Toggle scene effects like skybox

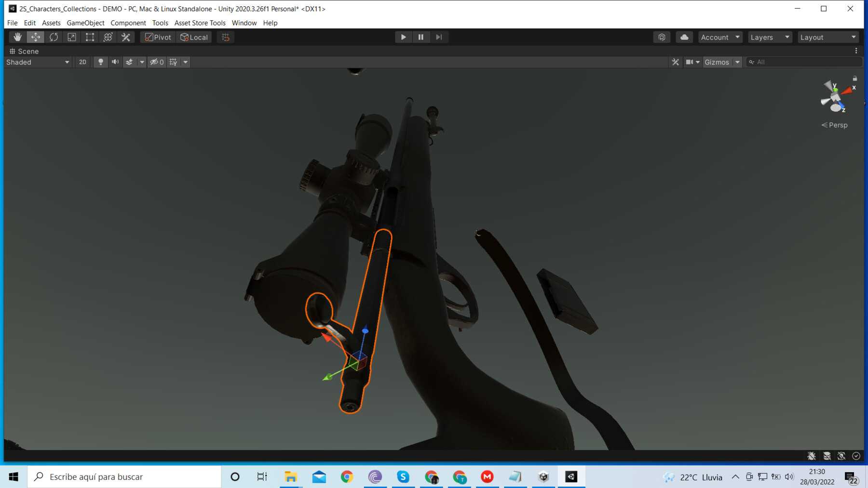[x=129, y=62]
